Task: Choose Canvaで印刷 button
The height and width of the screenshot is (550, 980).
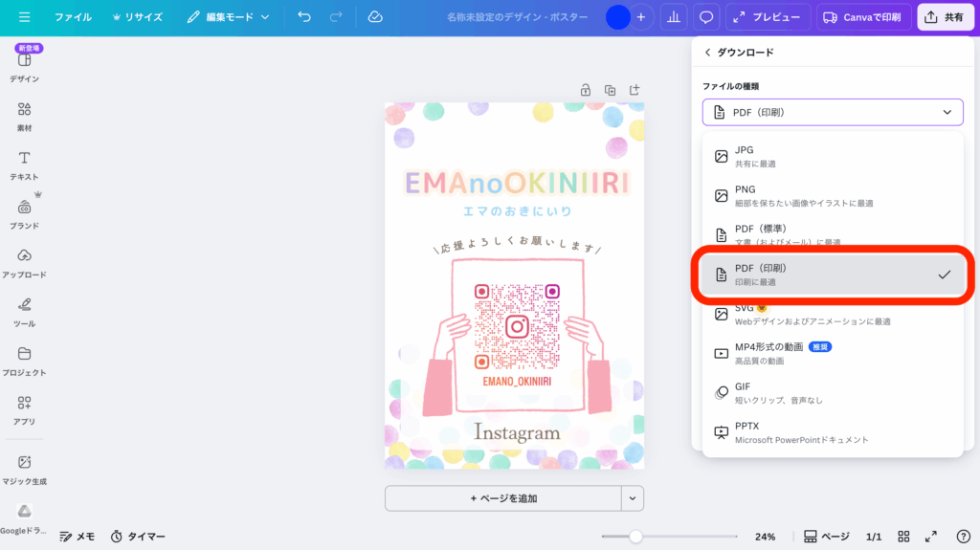Action: click(x=862, y=17)
